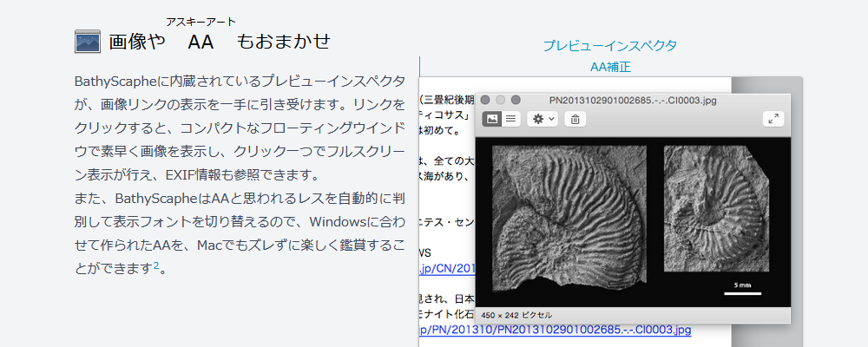Click the アスキーアート ruby text
This screenshot has width=868, height=347.
pos(201,23)
